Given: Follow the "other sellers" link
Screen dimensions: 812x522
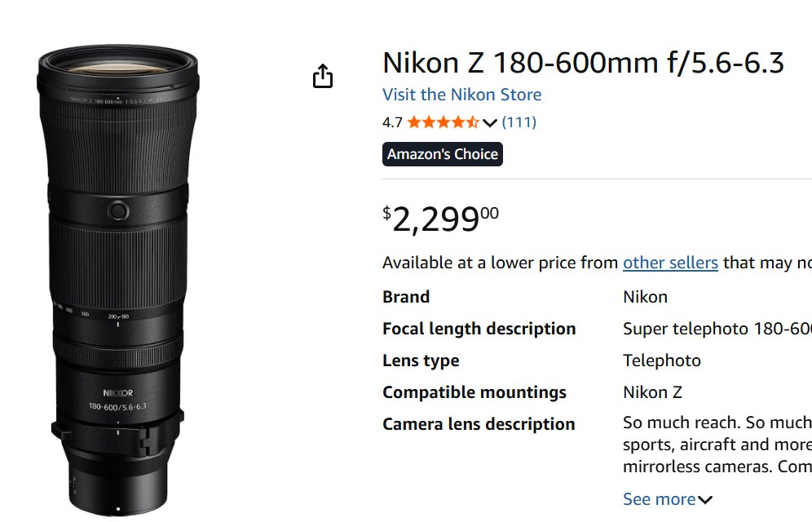Looking at the screenshot, I should (670, 263).
